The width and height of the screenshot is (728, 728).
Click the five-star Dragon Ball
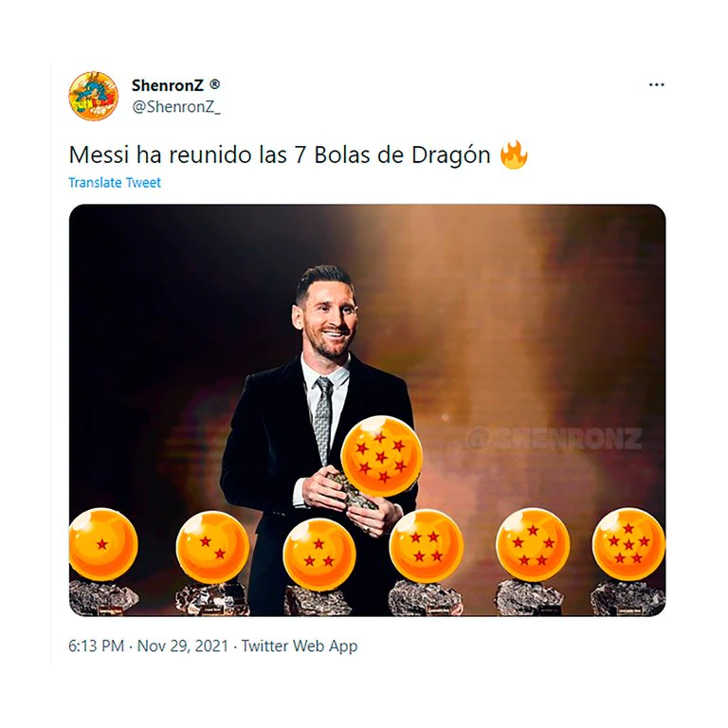pos(533,544)
